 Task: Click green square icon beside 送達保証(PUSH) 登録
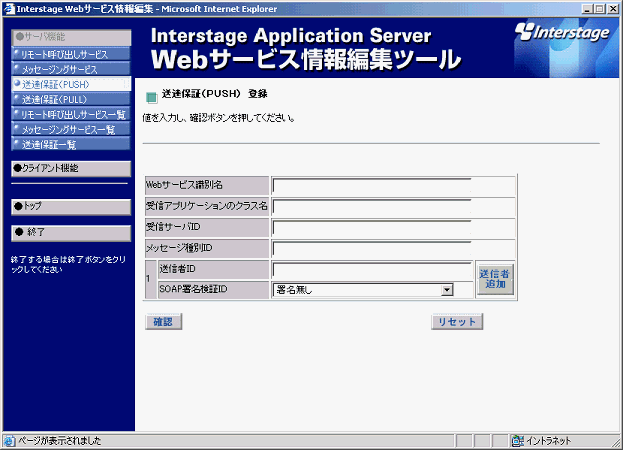tap(151, 97)
